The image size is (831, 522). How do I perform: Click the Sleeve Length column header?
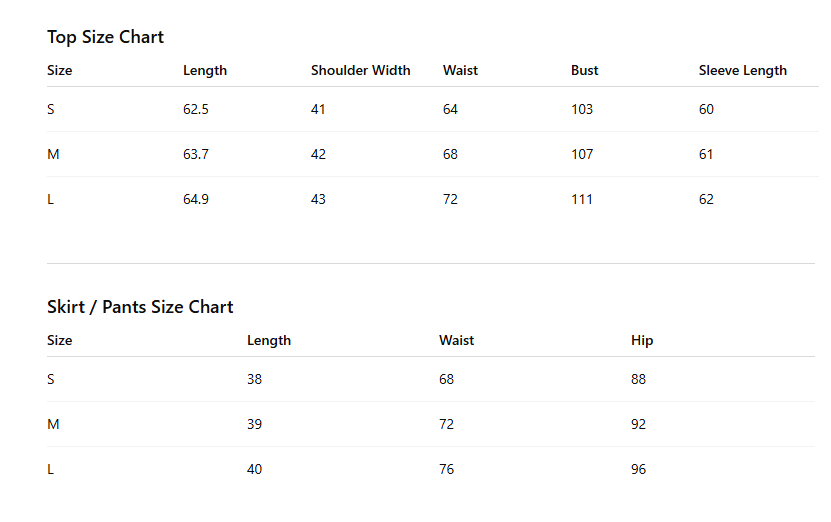pos(742,70)
